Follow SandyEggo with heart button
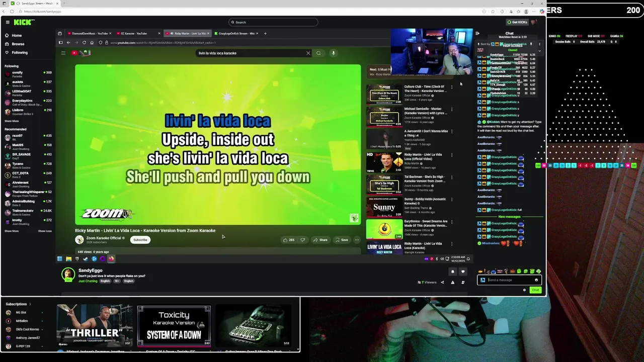The width and height of the screenshot is (644, 362). pos(463,271)
